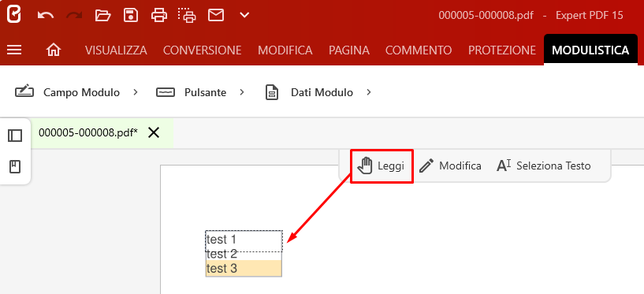Open a file with the folder icon
The width and height of the screenshot is (644, 294).
click(x=102, y=16)
